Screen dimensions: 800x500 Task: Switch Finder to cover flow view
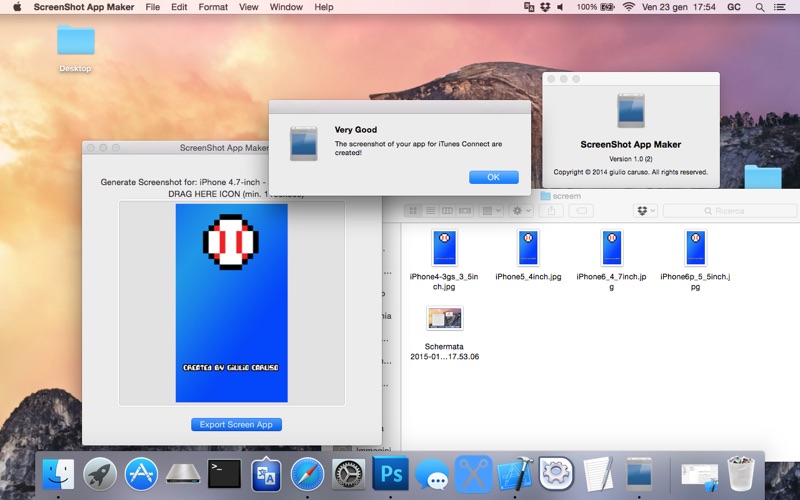(x=465, y=211)
